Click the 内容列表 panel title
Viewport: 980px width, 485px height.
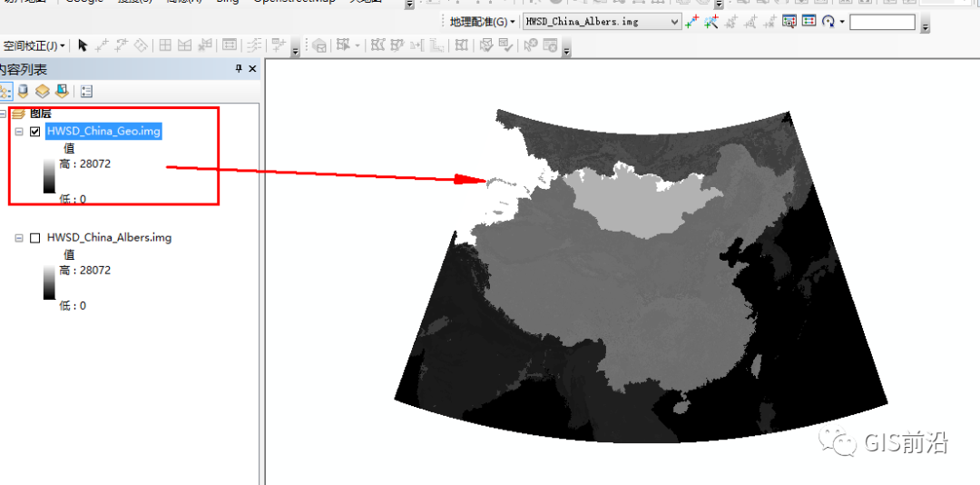23,69
